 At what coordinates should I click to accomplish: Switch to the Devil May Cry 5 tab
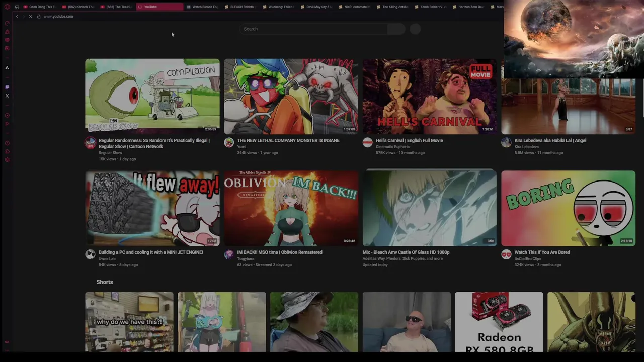(316, 7)
